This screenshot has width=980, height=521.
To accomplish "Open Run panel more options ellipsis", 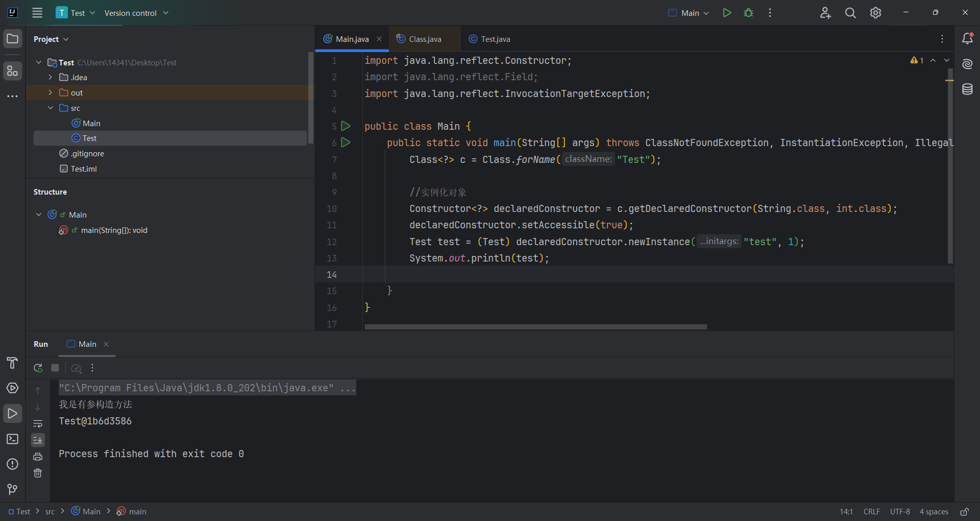I will pos(92,368).
